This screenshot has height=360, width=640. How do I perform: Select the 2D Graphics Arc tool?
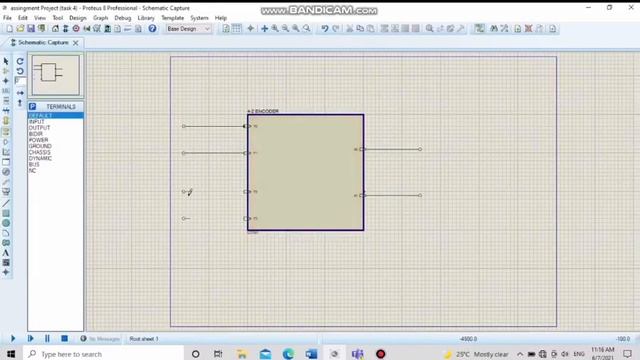click(x=6, y=233)
